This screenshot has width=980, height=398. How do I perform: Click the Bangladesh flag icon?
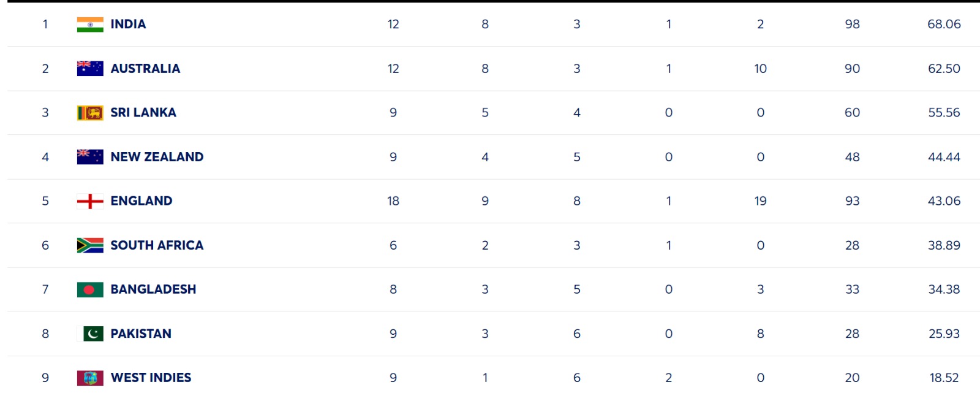point(90,289)
